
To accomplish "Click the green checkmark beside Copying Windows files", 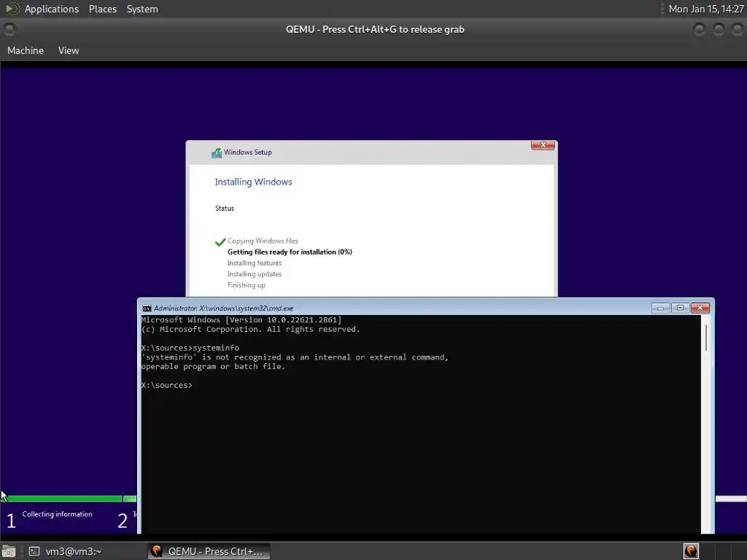I will click(220, 242).
